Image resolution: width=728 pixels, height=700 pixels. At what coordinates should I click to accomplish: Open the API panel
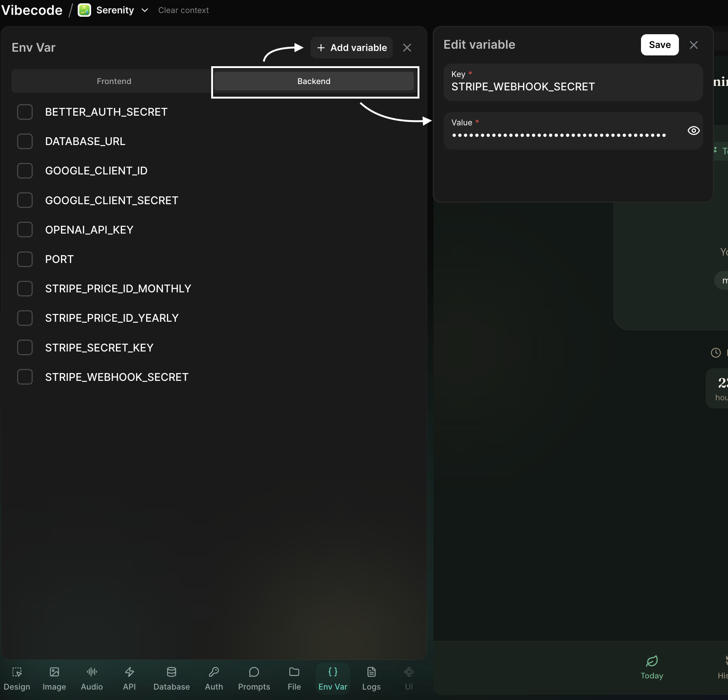[x=129, y=678]
